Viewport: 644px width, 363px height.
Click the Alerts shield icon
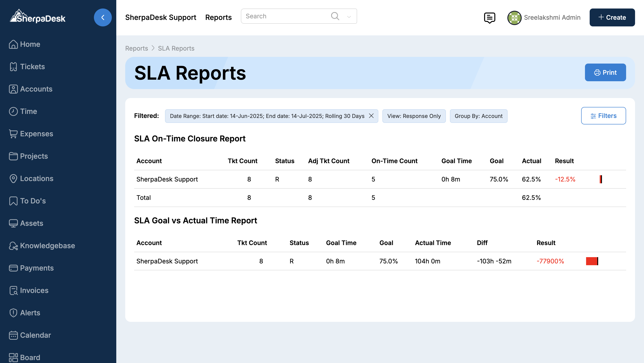coord(13,313)
